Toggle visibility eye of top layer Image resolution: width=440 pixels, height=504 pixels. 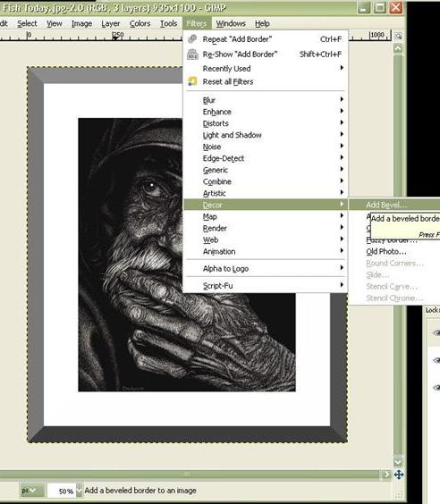click(436, 332)
